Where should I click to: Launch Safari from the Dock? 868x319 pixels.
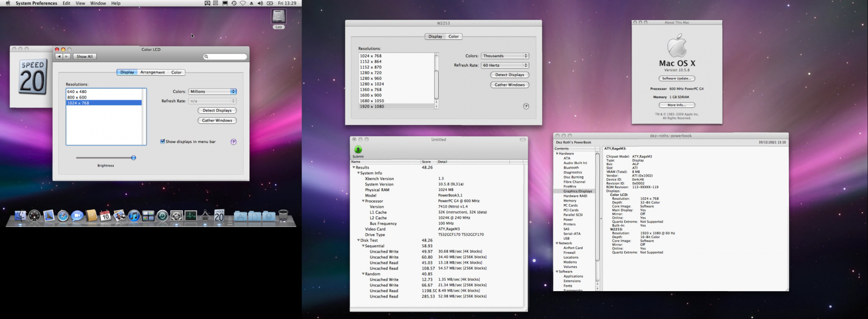point(63,216)
